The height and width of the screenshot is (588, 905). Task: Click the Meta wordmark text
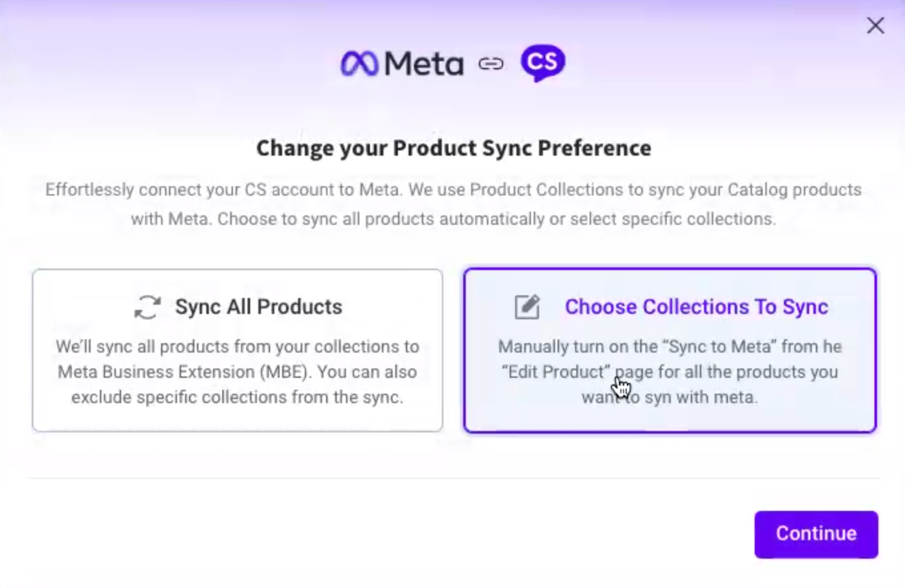[x=423, y=65]
